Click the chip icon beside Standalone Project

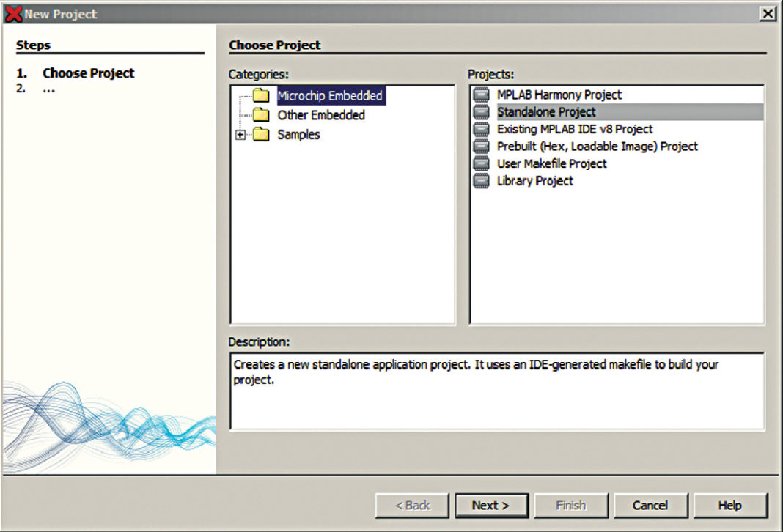(x=481, y=111)
